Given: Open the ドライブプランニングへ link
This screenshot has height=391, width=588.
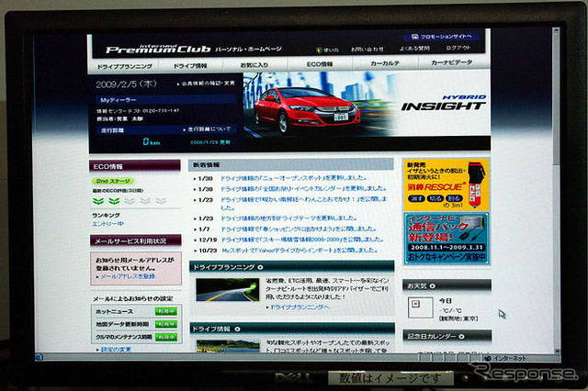Looking at the screenshot, I should tap(299, 307).
